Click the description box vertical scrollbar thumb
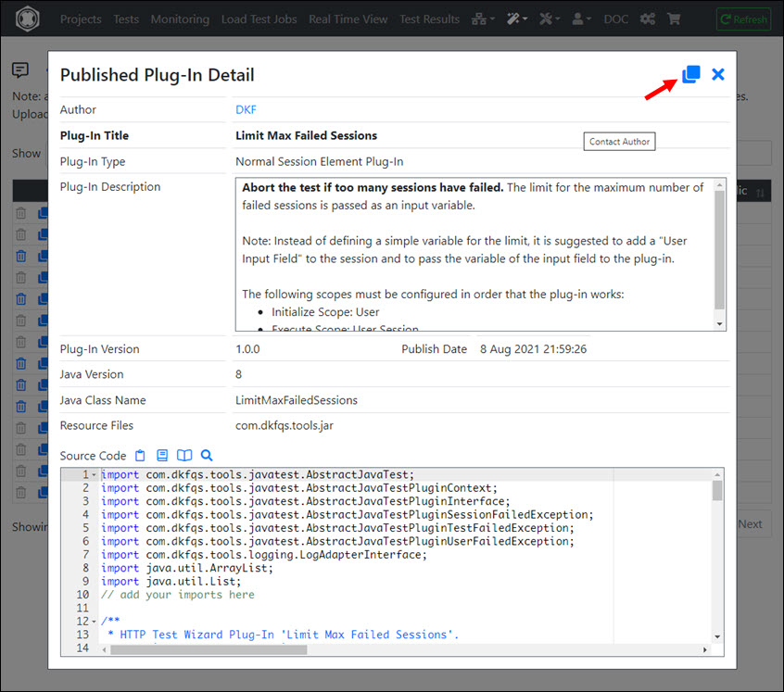 [x=719, y=250]
